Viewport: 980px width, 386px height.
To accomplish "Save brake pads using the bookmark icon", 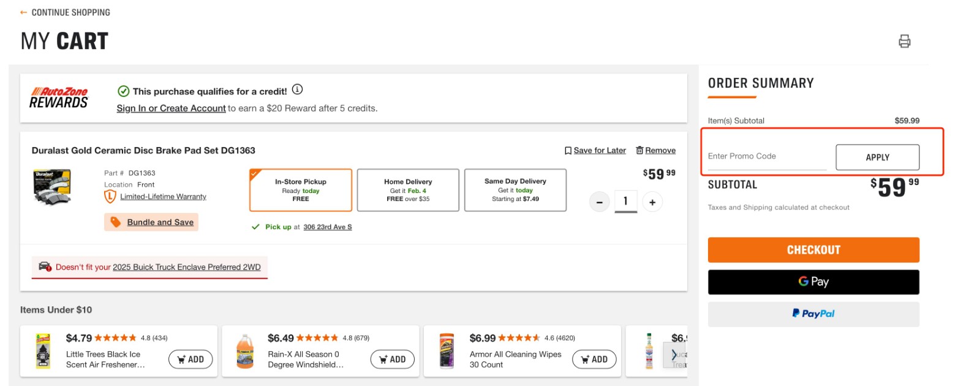I will (x=567, y=150).
